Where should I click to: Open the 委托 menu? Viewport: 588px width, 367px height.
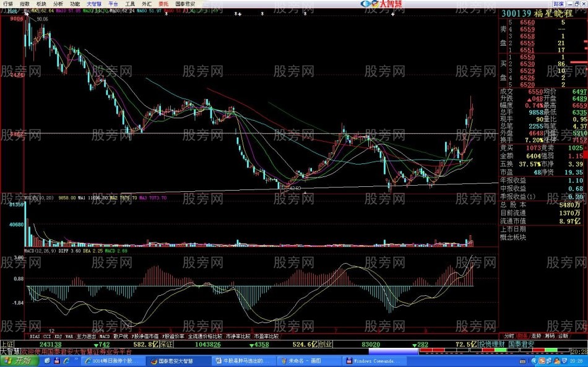pyautogui.click(x=163, y=4)
